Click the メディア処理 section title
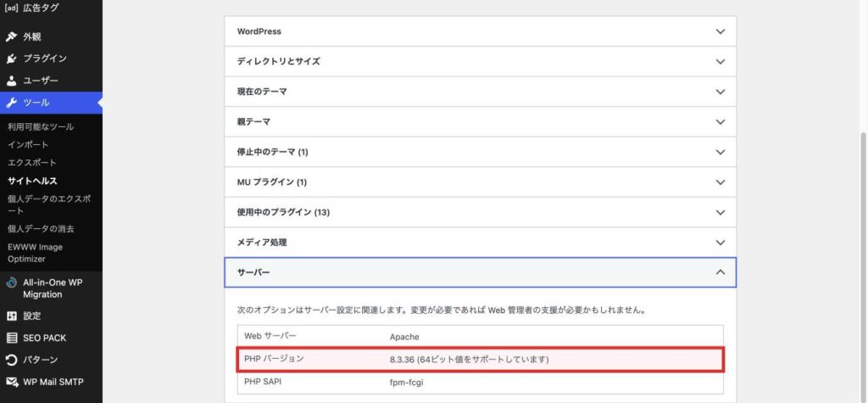 (x=262, y=243)
